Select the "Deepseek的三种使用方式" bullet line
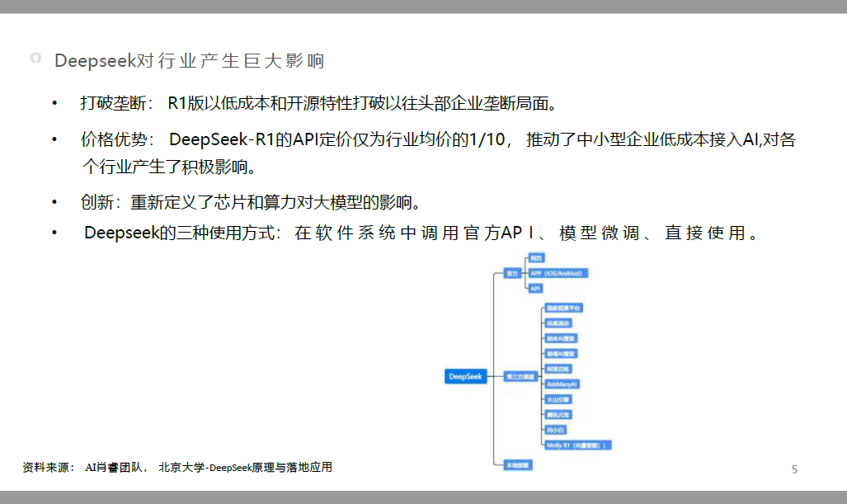 (x=422, y=233)
